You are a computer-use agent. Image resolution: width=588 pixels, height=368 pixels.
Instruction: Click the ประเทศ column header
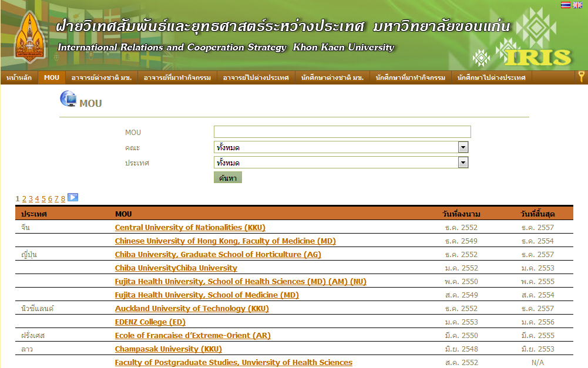coord(33,214)
